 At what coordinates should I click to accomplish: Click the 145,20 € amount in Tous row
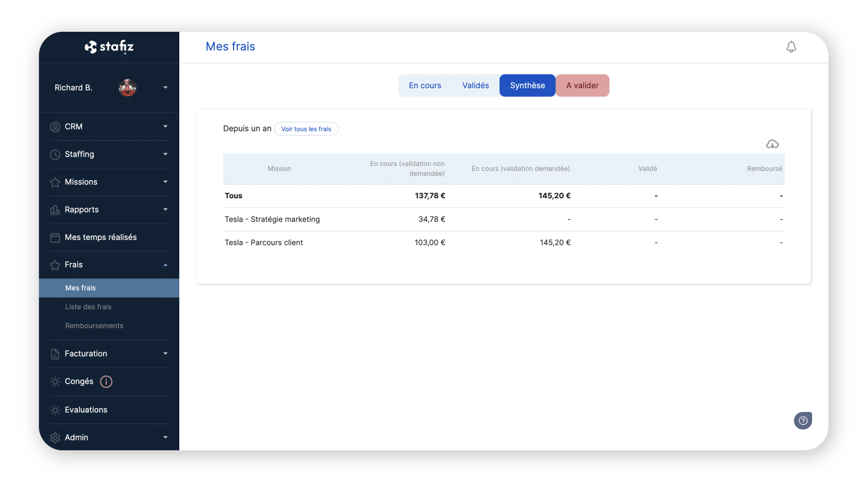point(554,196)
